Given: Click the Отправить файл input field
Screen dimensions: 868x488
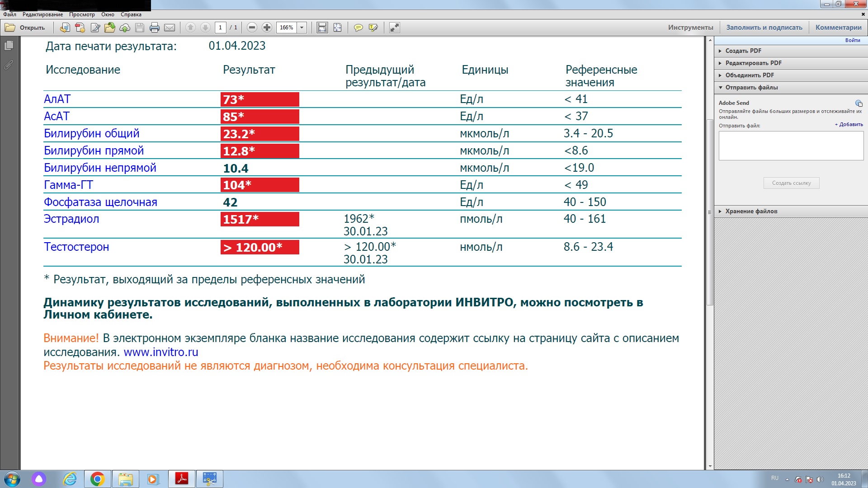Looking at the screenshot, I should [x=791, y=145].
